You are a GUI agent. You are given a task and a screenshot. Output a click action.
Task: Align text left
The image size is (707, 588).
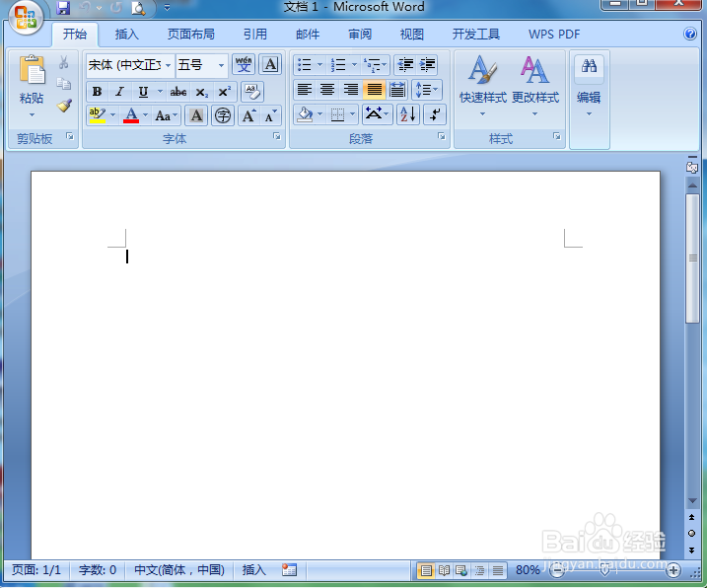[x=305, y=90]
